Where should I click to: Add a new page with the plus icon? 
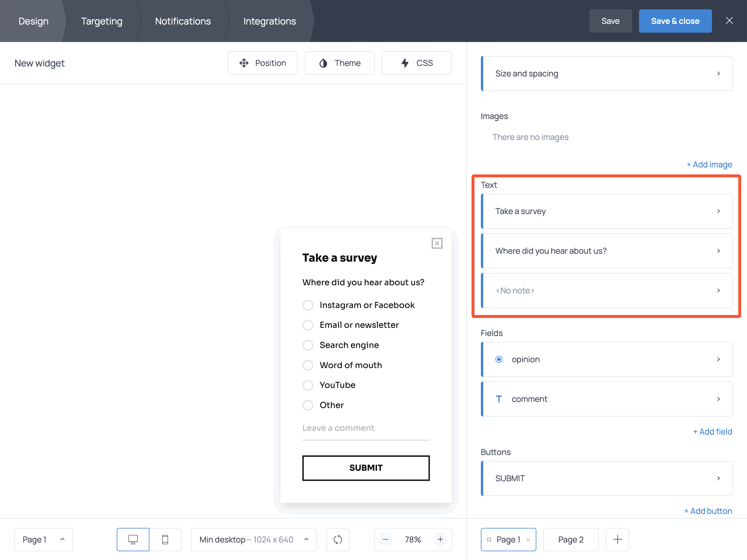click(x=617, y=539)
